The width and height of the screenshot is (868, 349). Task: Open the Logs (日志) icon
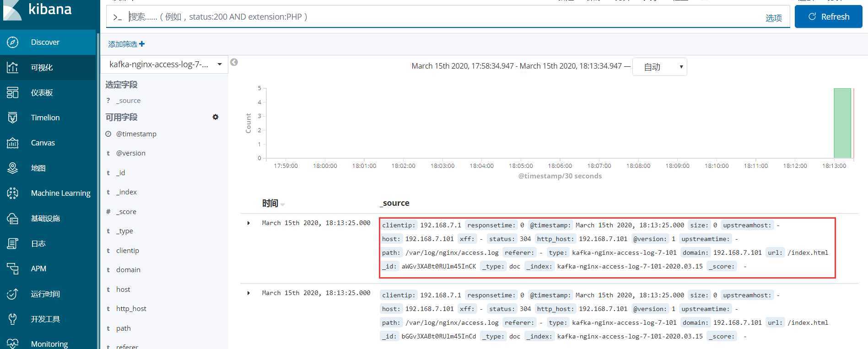click(x=13, y=243)
